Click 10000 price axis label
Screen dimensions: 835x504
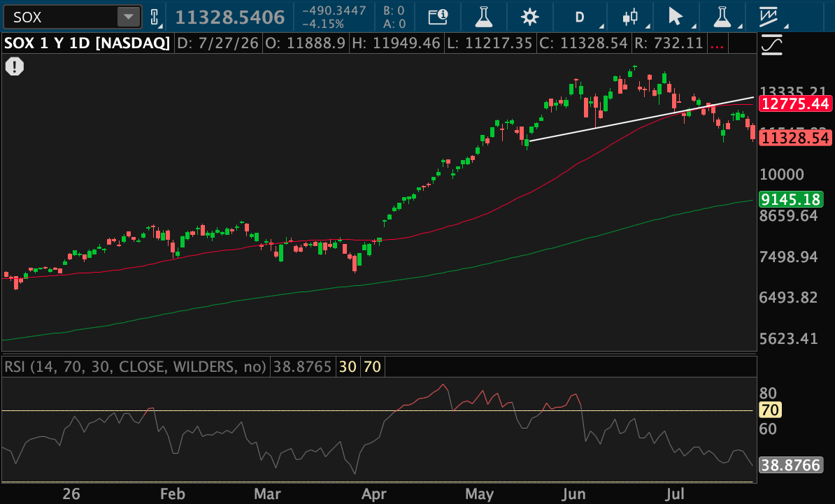782,175
